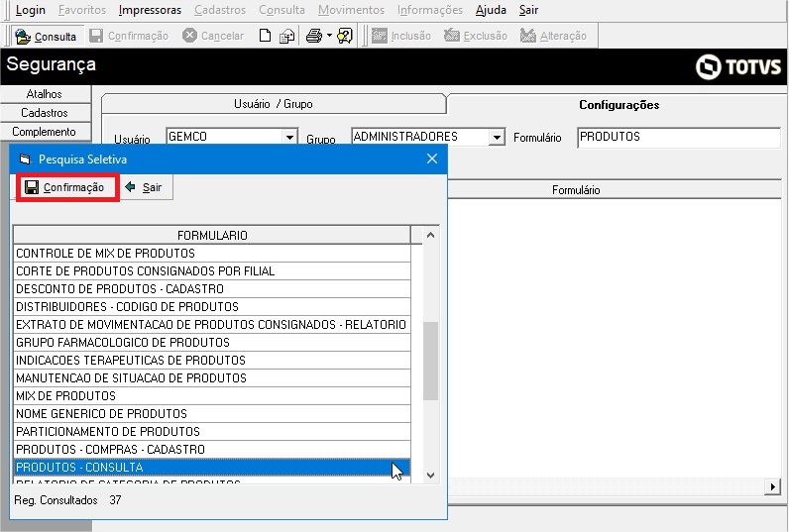Select the Cadastros side panel button
This screenshot has height=532, width=789.
(45, 113)
